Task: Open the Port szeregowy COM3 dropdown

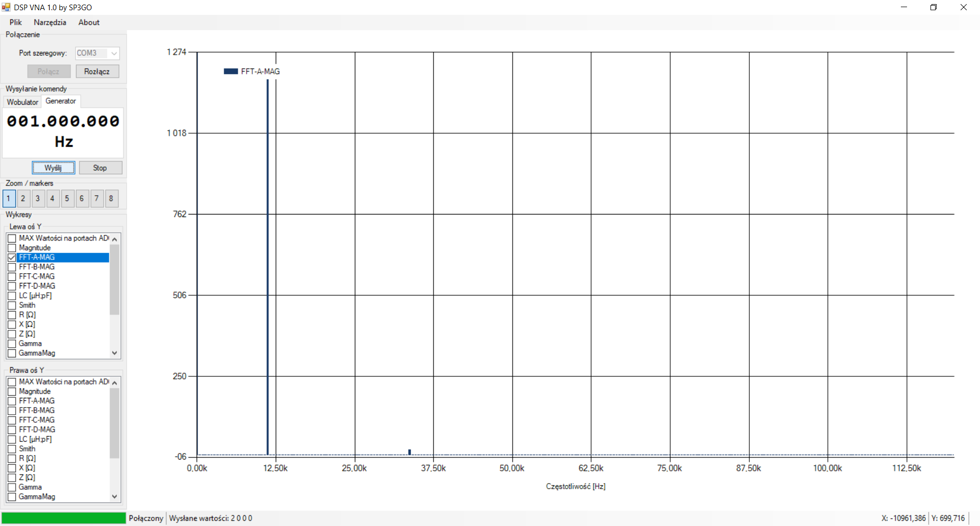Action: 114,53
